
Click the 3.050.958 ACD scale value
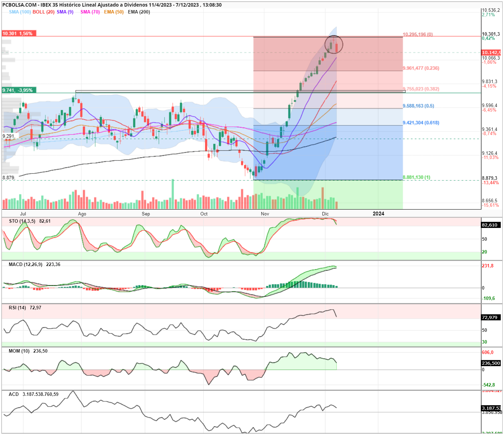[x=492, y=412]
